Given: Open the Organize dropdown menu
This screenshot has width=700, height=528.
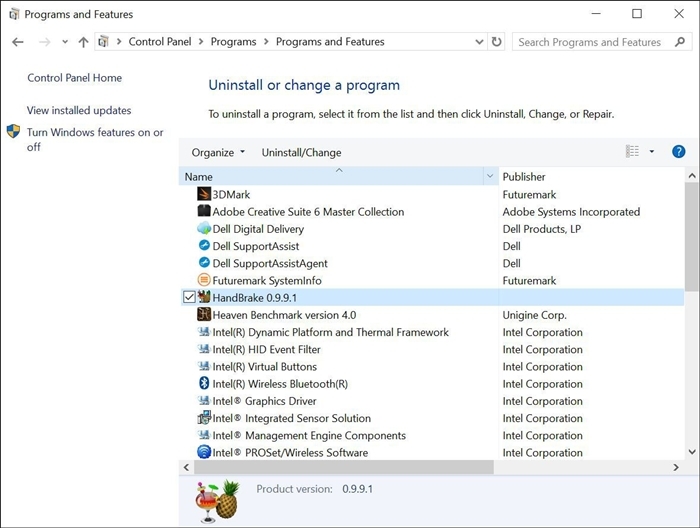Looking at the screenshot, I should click(x=218, y=152).
